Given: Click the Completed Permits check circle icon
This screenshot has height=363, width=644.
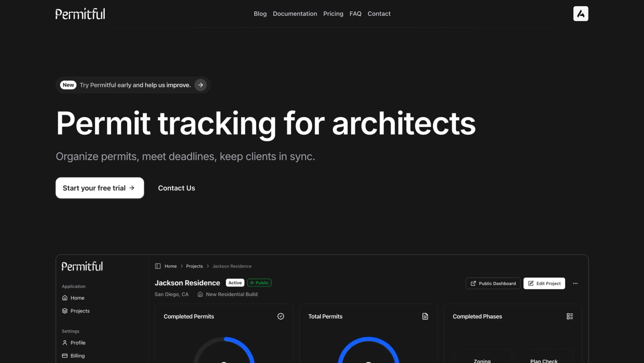Looking at the screenshot, I should click(x=281, y=316).
